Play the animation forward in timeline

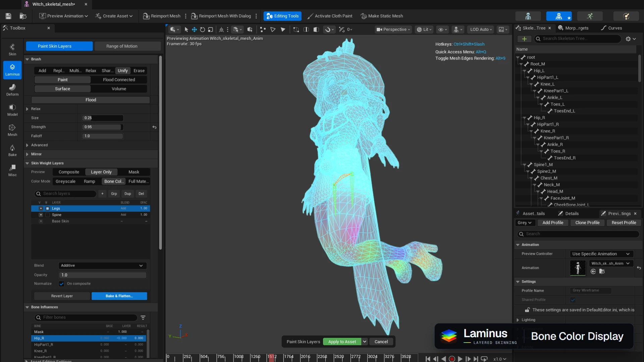tap(460, 359)
